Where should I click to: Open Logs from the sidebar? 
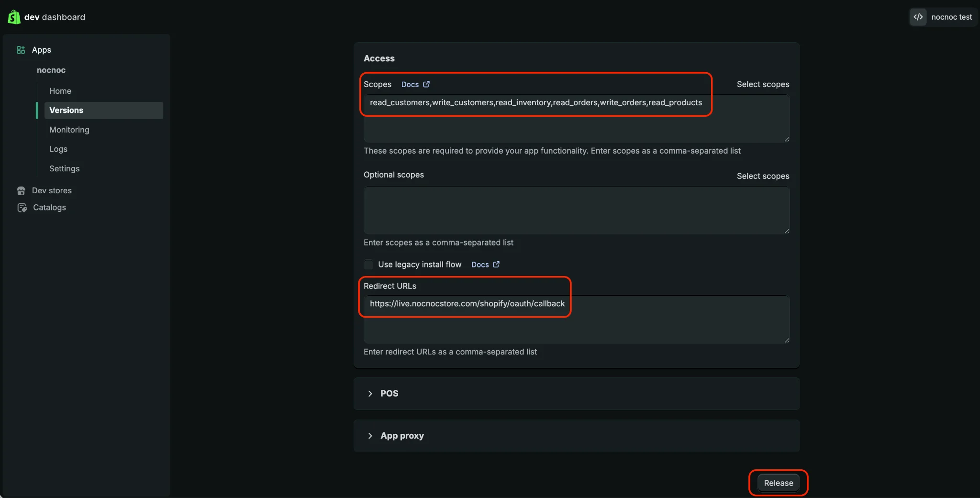pos(58,149)
